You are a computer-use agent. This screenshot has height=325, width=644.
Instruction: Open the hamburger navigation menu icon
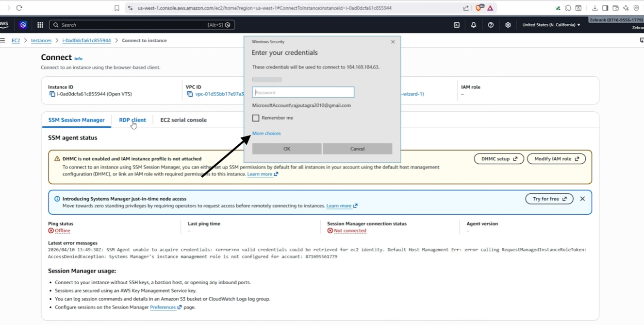pos(3,40)
